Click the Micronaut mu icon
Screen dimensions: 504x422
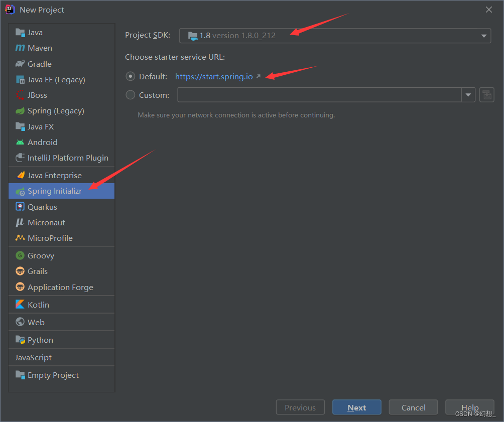tap(20, 222)
